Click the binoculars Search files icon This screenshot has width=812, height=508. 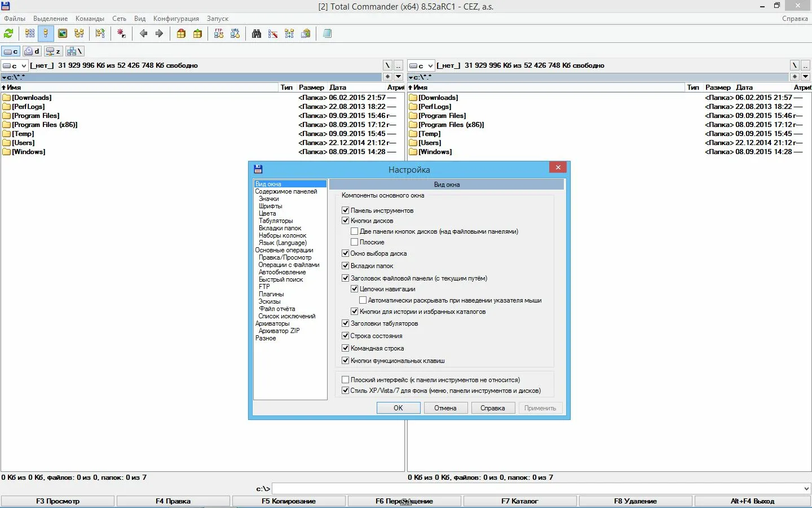pyautogui.click(x=257, y=34)
